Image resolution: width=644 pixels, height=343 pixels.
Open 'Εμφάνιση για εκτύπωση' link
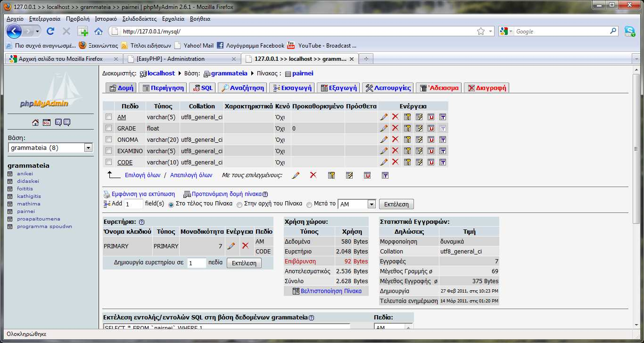140,194
